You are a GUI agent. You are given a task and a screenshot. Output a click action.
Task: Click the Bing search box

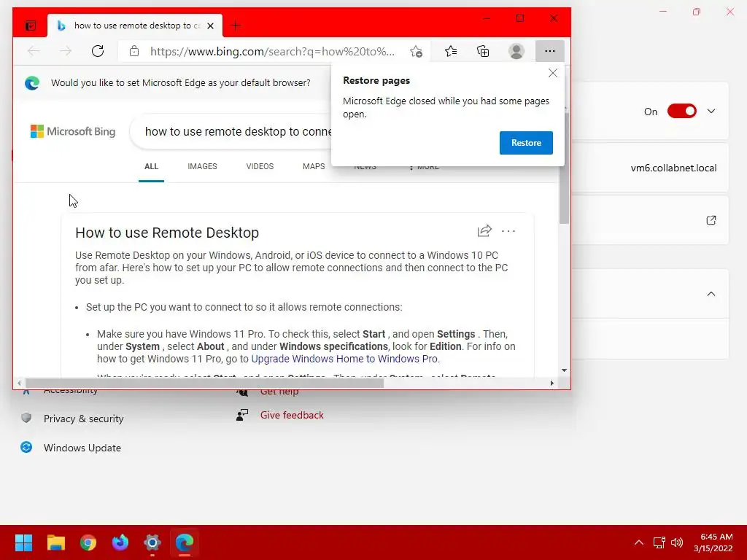pyautogui.click(x=231, y=131)
